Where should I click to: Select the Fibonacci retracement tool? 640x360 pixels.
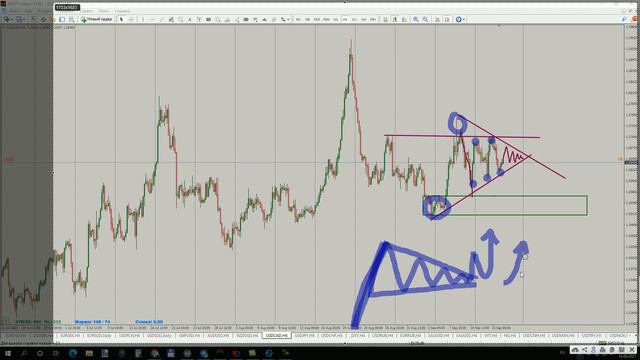(x=180, y=19)
